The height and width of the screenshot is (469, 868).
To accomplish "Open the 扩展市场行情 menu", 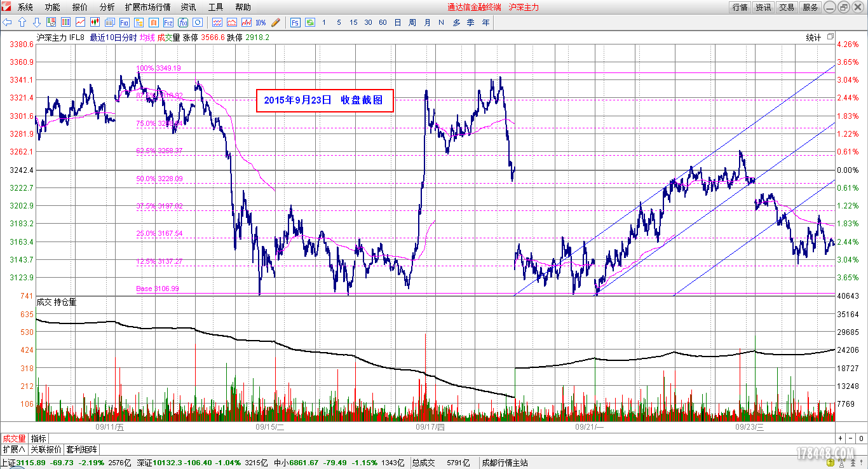I will 148,7.
